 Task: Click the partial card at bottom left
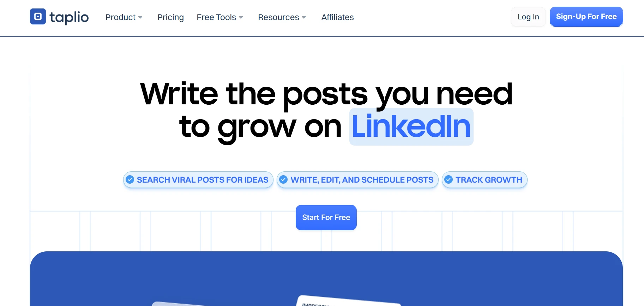point(183,304)
